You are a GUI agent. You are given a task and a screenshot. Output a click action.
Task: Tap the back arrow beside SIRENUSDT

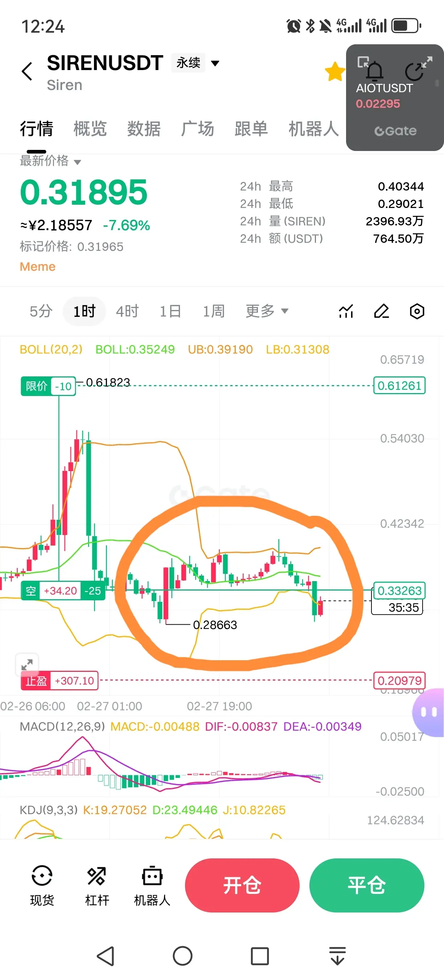[x=27, y=71]
